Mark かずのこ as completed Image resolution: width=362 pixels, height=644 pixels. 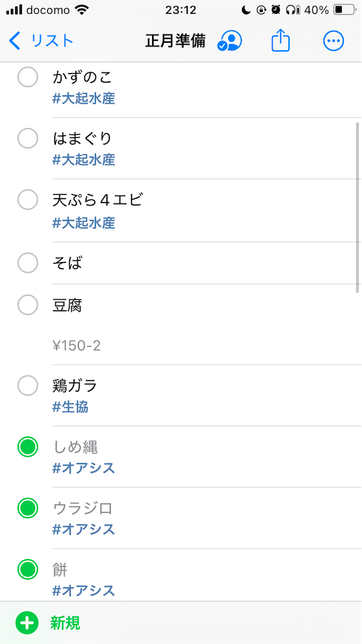28,77
